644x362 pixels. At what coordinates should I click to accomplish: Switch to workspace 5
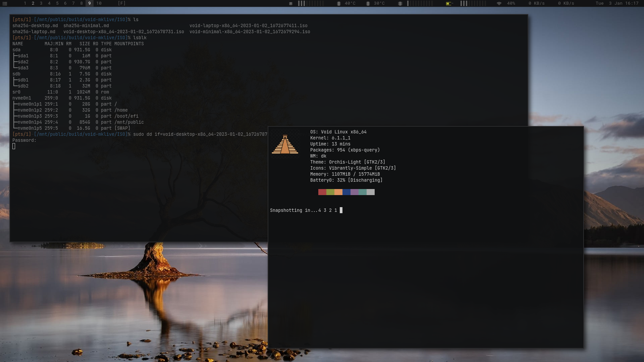(57, 3)
